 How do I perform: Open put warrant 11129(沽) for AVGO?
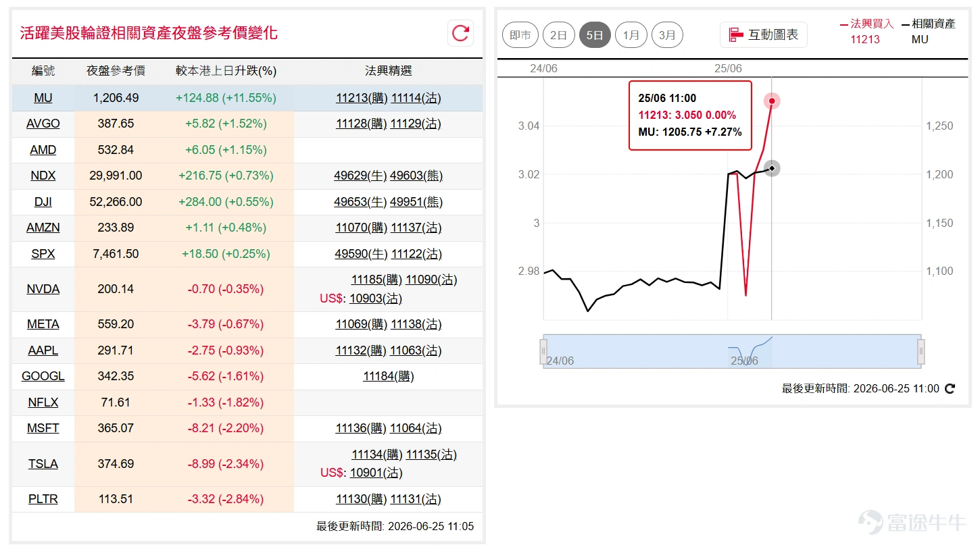416,124
